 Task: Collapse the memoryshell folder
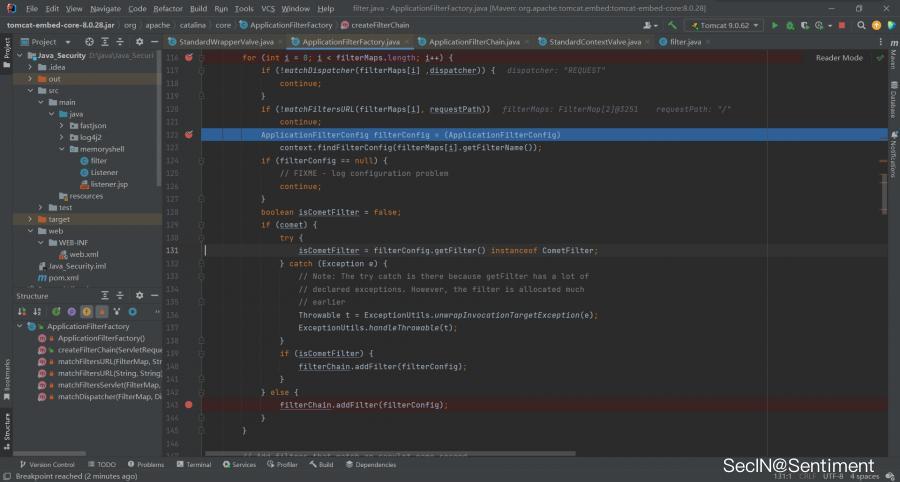(62, 148)
